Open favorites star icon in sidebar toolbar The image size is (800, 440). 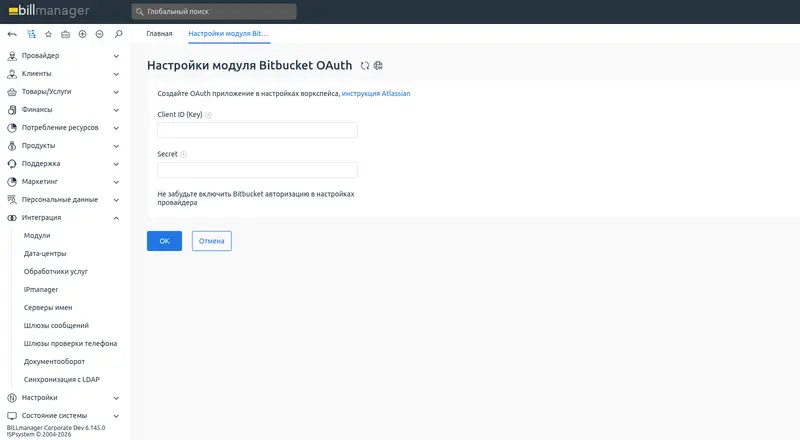48,34
